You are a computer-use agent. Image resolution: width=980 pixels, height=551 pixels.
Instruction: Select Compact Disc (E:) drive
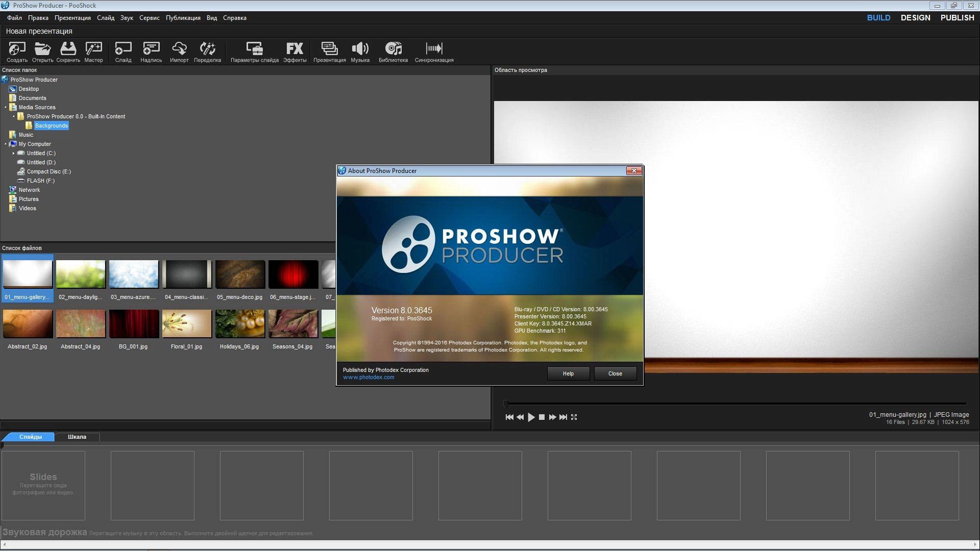pyautogui.click(x=48, y=172)
